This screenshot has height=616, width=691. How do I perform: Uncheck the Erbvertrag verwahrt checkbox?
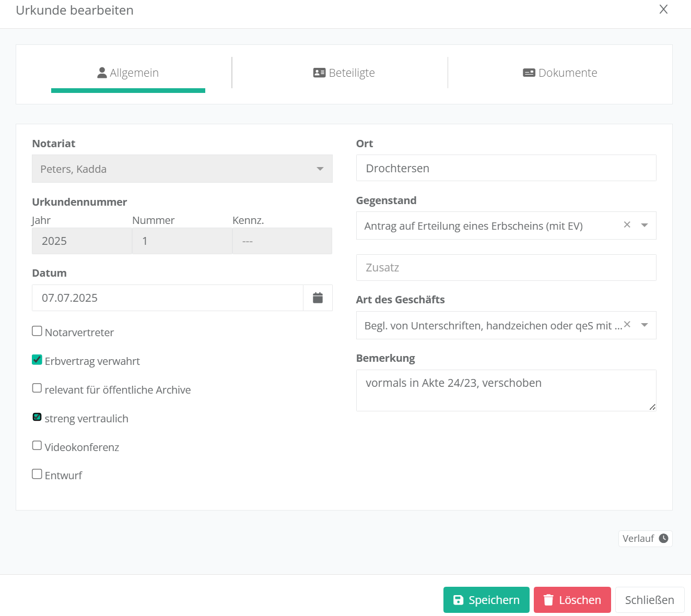[x=37, y=360]
